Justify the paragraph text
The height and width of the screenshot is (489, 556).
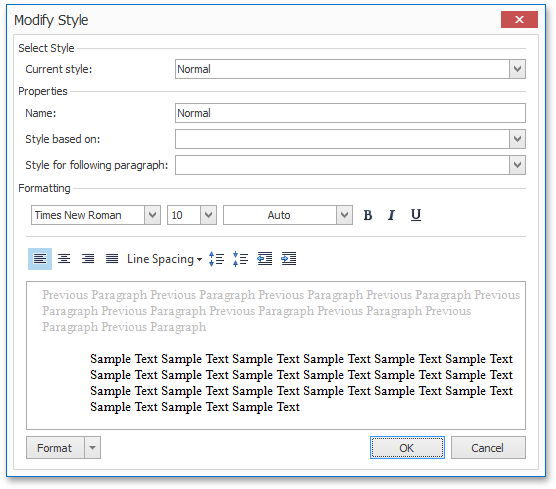[112, 259]
